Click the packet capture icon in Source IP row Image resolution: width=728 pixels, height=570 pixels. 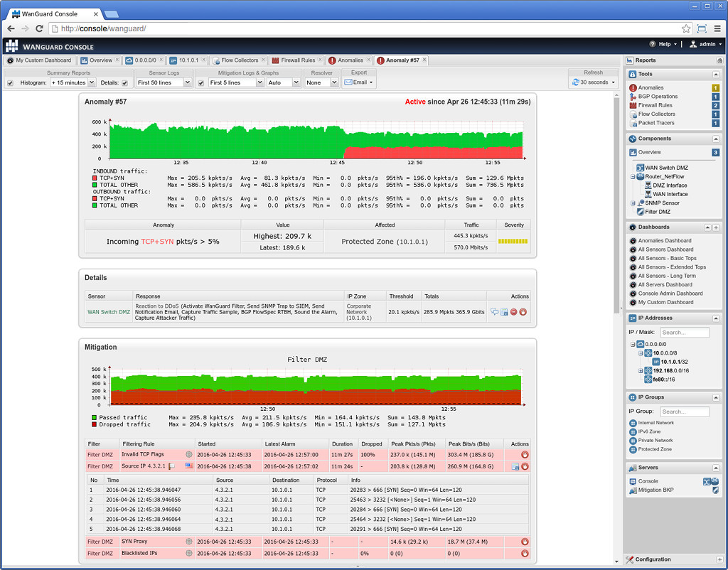tap(515, 466)
